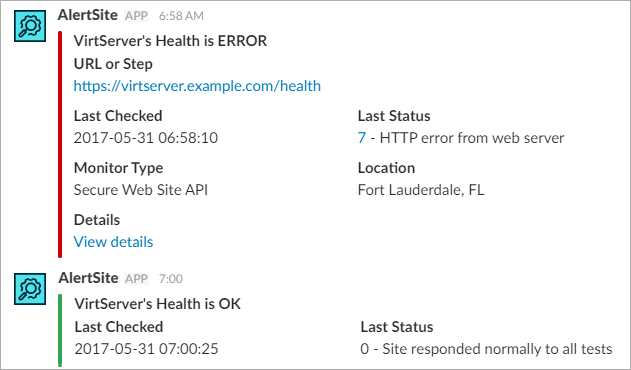Click the 6:58 AM message timestamp
631x370 pixels.
181,16
